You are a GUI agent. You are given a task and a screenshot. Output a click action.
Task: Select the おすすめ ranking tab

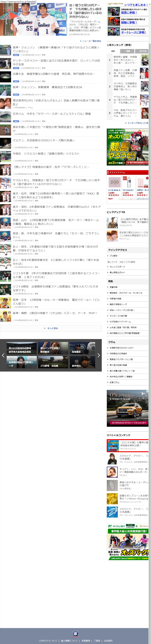coord(142,51)
